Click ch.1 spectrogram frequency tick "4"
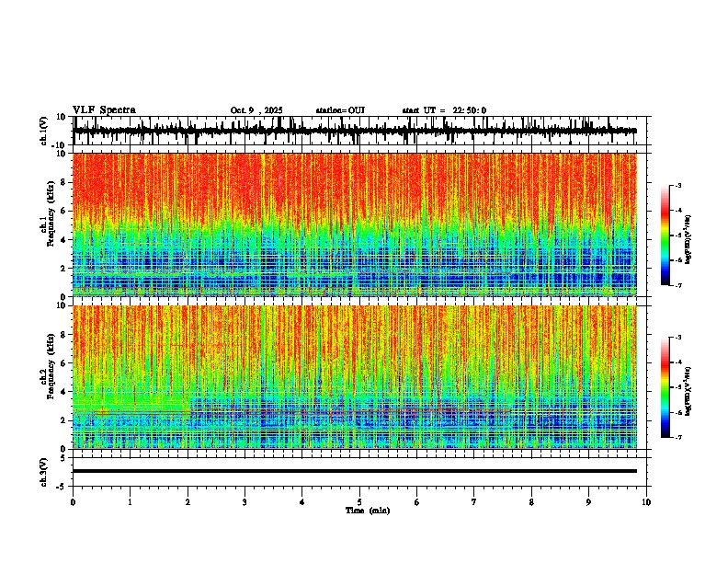The width and height of the screenshot is (728, 563). click(x=64, y=240)
